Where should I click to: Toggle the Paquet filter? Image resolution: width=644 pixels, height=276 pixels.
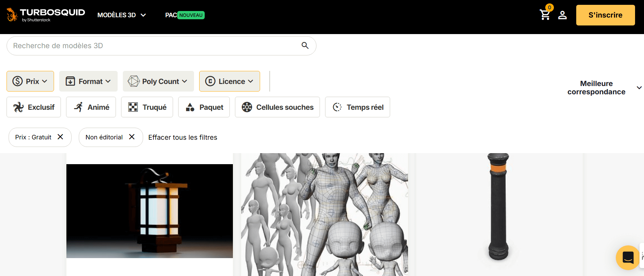pyautogui.click(x=204, y=107)
